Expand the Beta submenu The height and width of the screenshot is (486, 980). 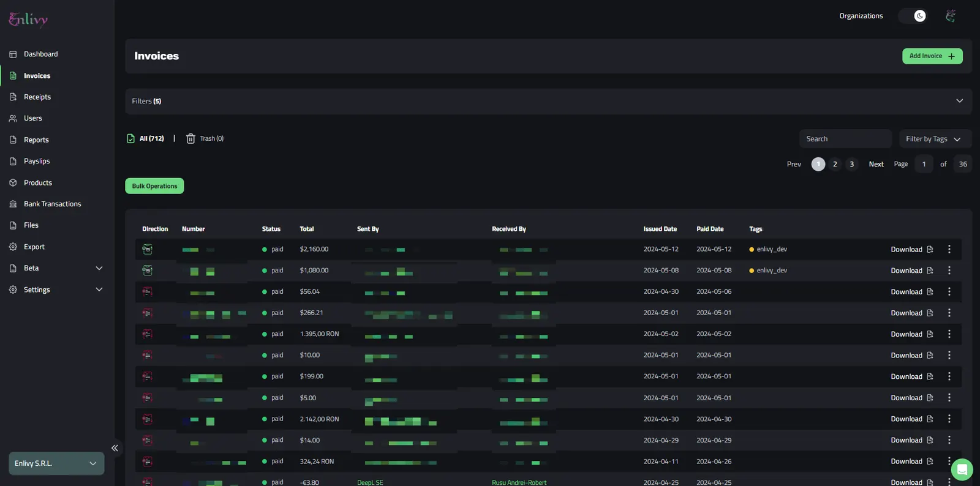coord(99,268)
